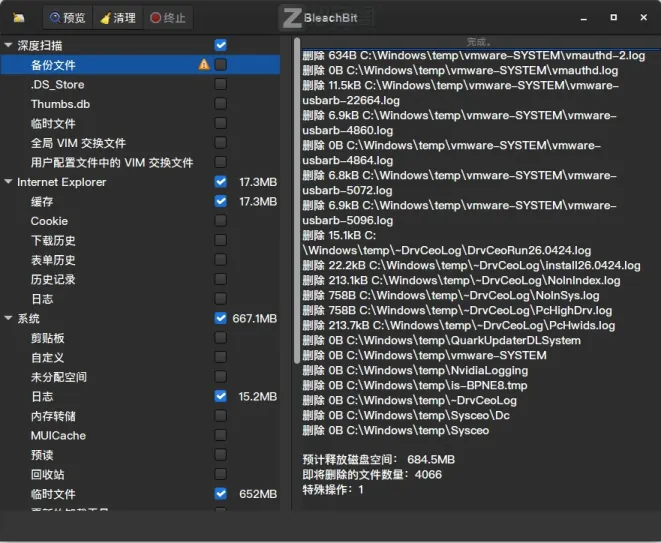Screen dimensions: 661x543
Task: Enable 用户配置文件中的 VIM 交换文件 checkbox
Action: click(x=220, y=162)
